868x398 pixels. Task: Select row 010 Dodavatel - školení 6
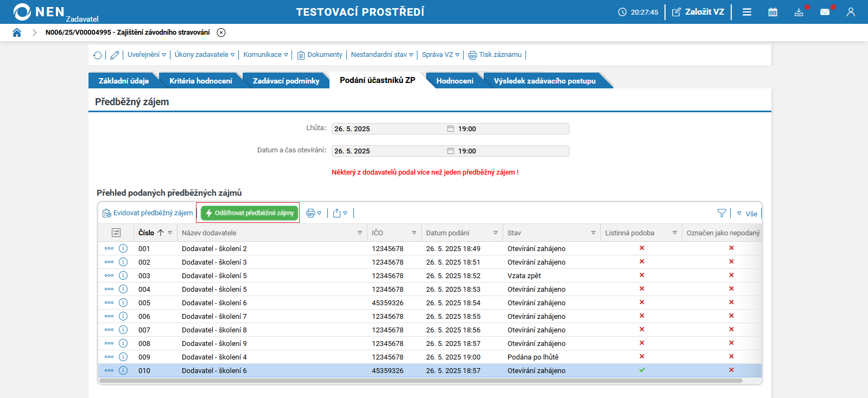tap(271, 370)
